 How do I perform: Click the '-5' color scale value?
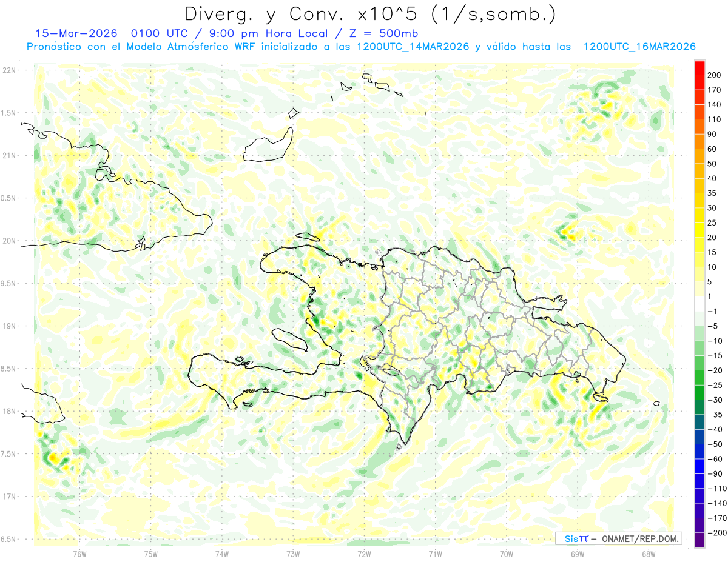(713, 326)
